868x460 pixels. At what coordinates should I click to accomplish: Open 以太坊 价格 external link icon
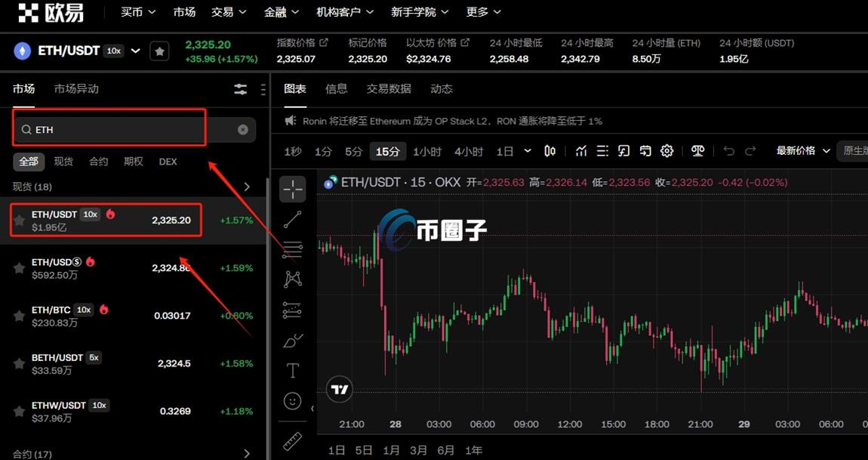click(466, 42)
